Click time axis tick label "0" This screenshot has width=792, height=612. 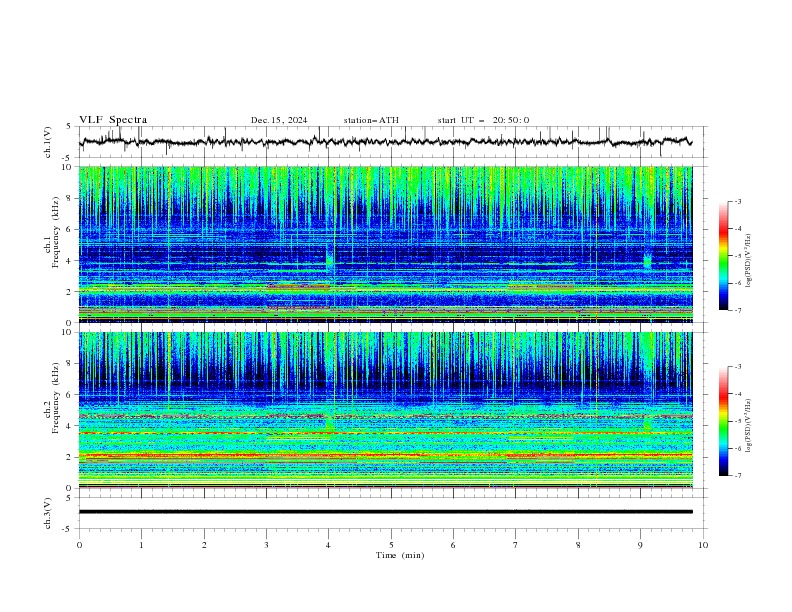point(79,545)
